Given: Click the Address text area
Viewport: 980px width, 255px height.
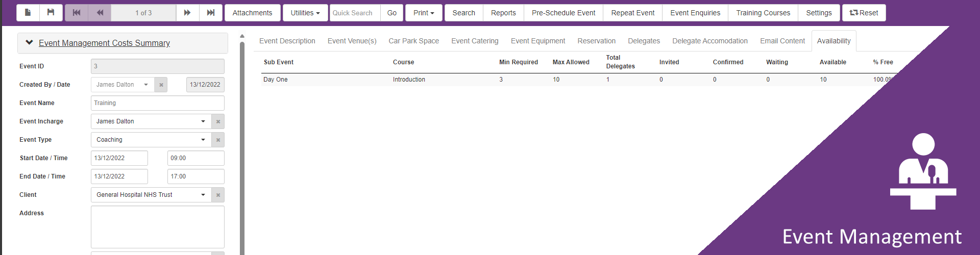Looking at the screenshot, I should tap(158, 227).
